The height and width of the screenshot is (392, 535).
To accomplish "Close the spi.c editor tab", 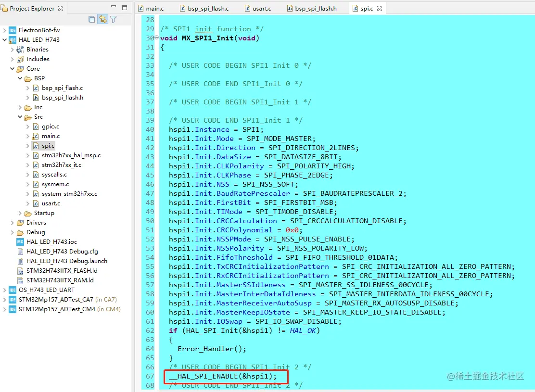I will [x=380, y=8].
